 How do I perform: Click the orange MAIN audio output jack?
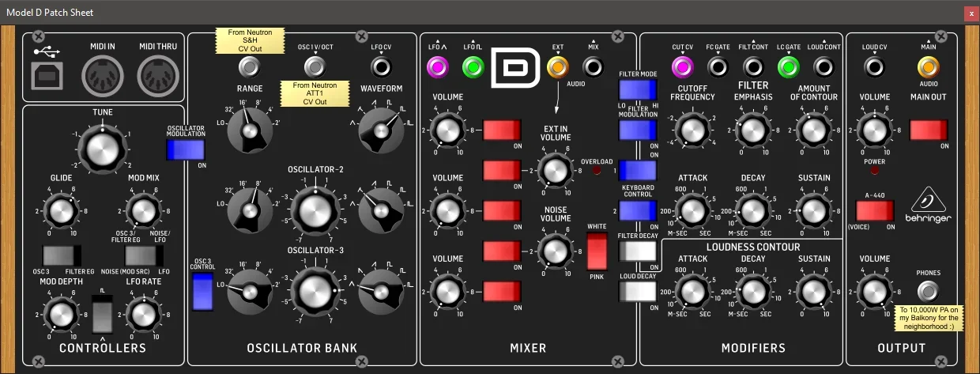coord(928,68)
